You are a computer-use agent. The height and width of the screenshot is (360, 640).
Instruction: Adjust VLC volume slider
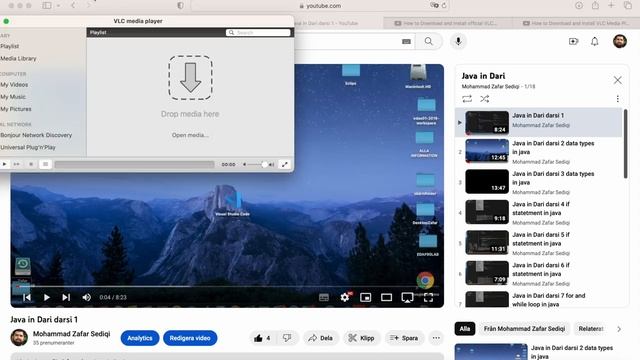point(259,164)
